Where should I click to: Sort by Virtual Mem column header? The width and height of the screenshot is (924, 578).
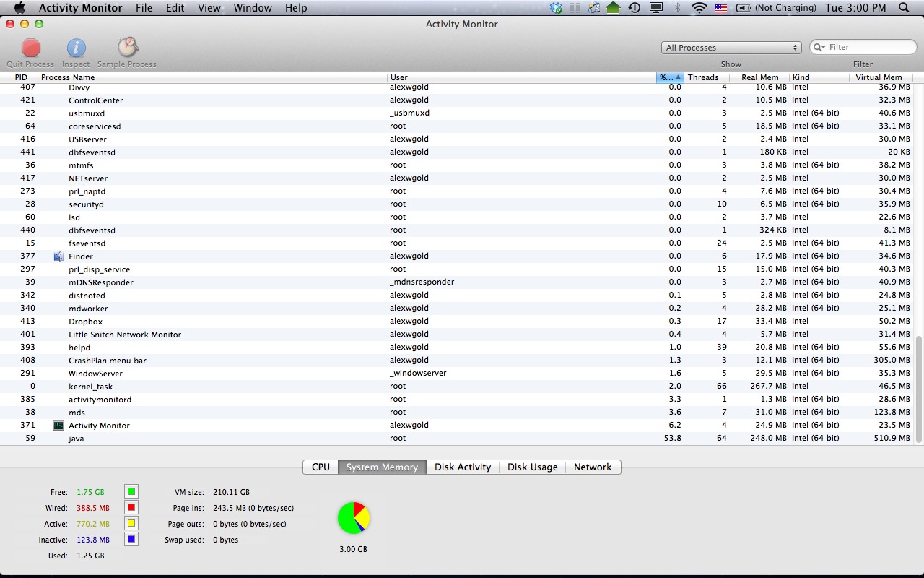point(881,77)
